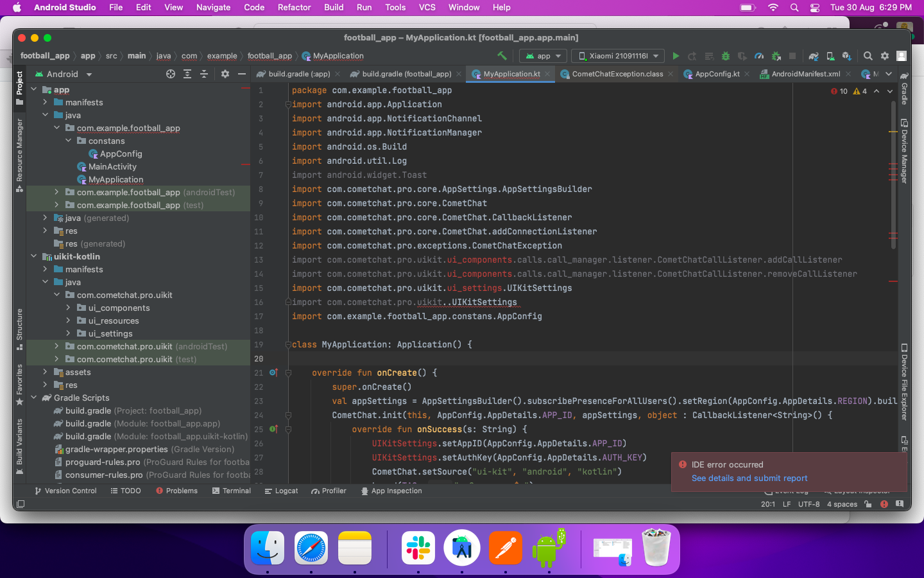924x578 pixels.
Task: Switch to the AppConfig.kt editor tab
Action: click(x=716, y=73)
